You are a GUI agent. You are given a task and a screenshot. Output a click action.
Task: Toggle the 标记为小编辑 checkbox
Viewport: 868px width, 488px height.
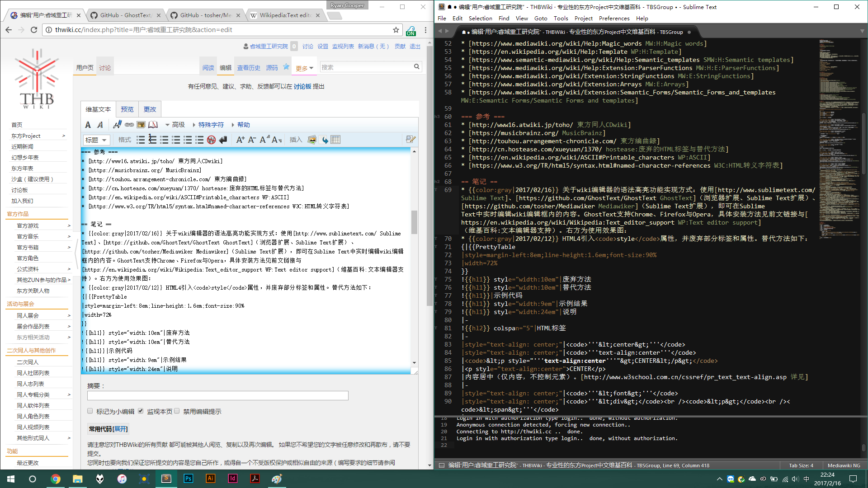coord(90,411)
